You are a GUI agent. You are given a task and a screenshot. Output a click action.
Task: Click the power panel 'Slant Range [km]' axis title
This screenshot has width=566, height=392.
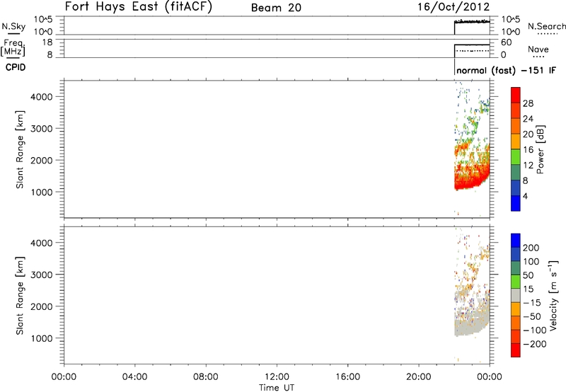(x=20, y=149)
